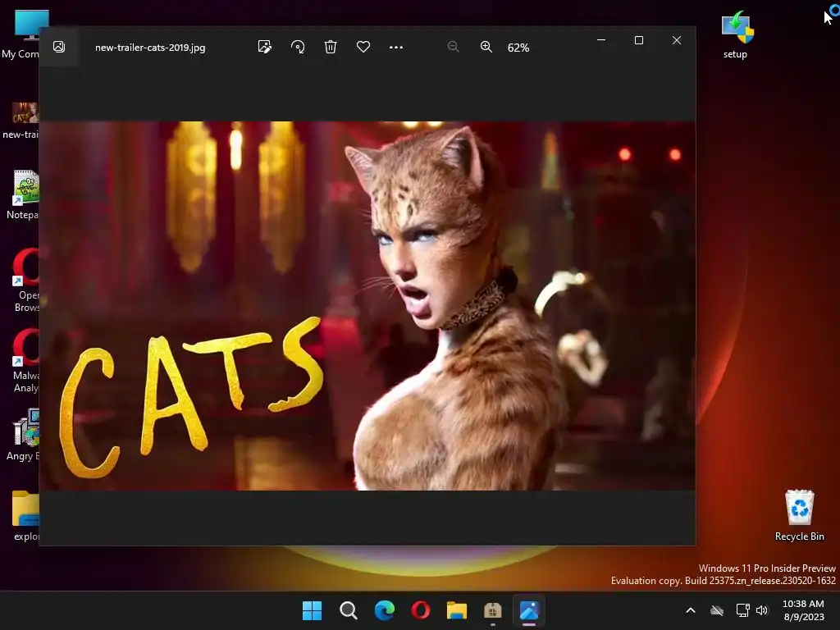Expand the hidden system tray icons chevron
Image resolution: width=840 pixels, height=630 pixels.
691,610
